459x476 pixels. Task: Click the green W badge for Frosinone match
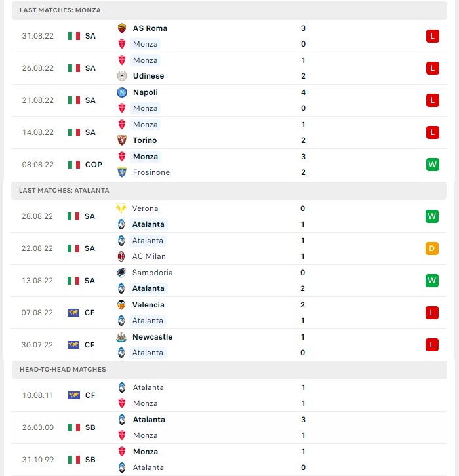433,165
